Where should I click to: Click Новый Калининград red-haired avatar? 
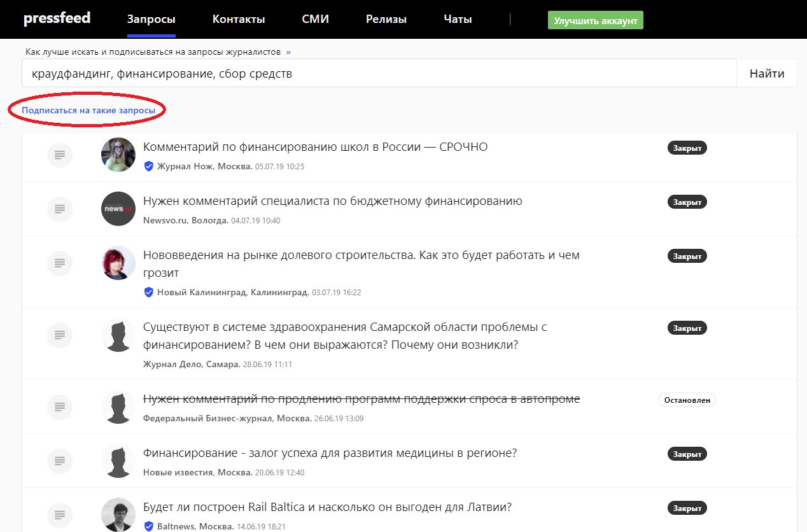118,262
